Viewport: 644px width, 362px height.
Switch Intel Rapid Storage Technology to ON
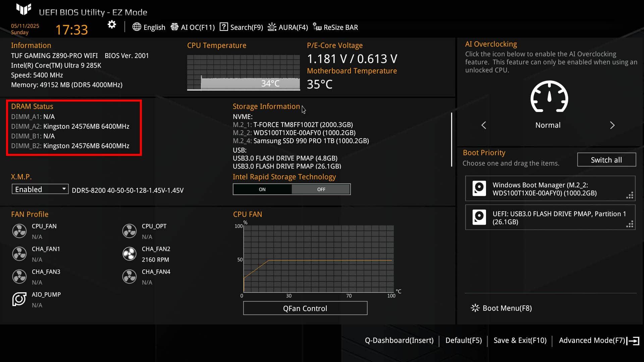pos(262,189)
